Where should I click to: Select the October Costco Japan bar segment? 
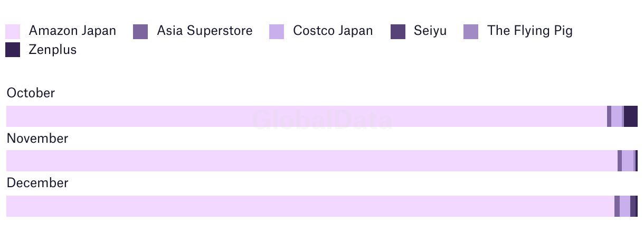coord(617,116)
